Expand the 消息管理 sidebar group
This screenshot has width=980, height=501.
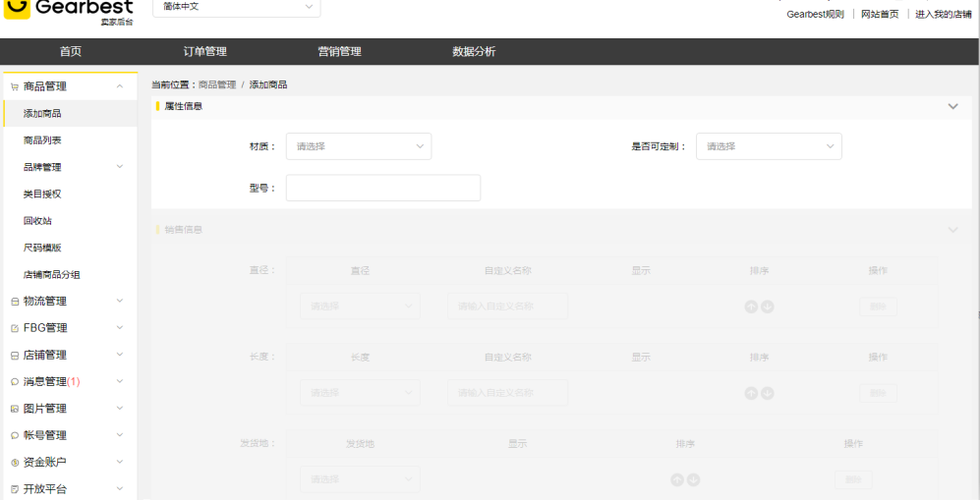[120, 381]
